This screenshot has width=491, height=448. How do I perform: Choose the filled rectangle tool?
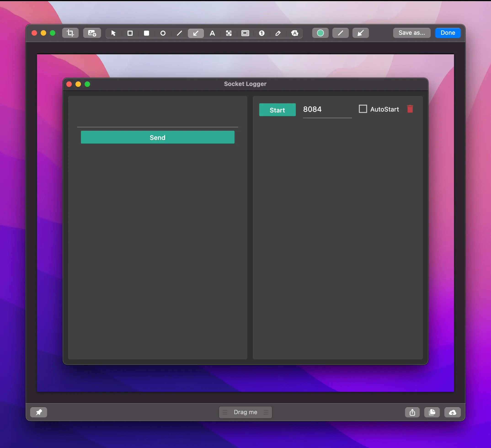point(146,33)
